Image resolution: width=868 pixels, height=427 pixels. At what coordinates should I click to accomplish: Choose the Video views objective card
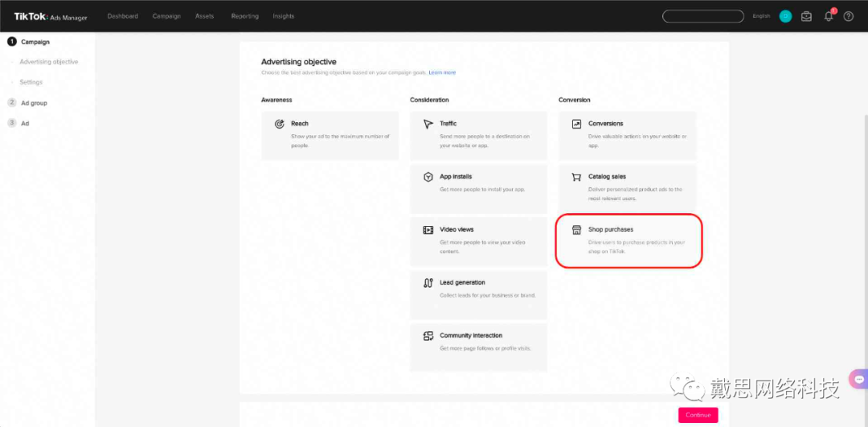478,242
